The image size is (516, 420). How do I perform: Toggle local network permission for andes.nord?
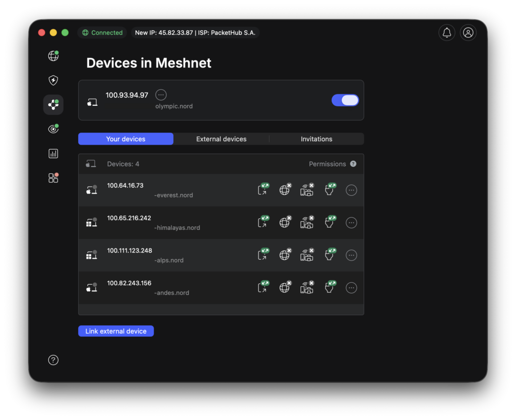point(307,287)
